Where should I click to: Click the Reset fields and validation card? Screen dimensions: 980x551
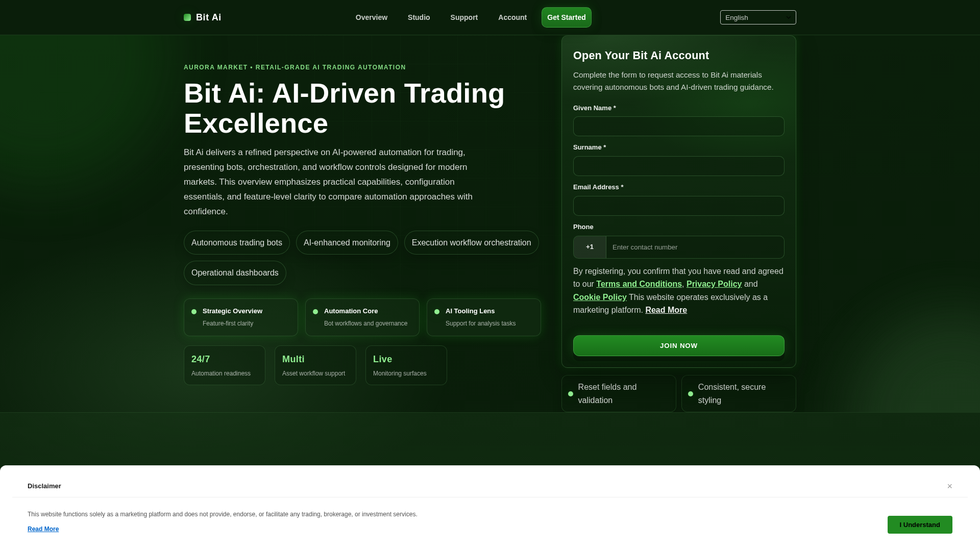coord(619,394)
